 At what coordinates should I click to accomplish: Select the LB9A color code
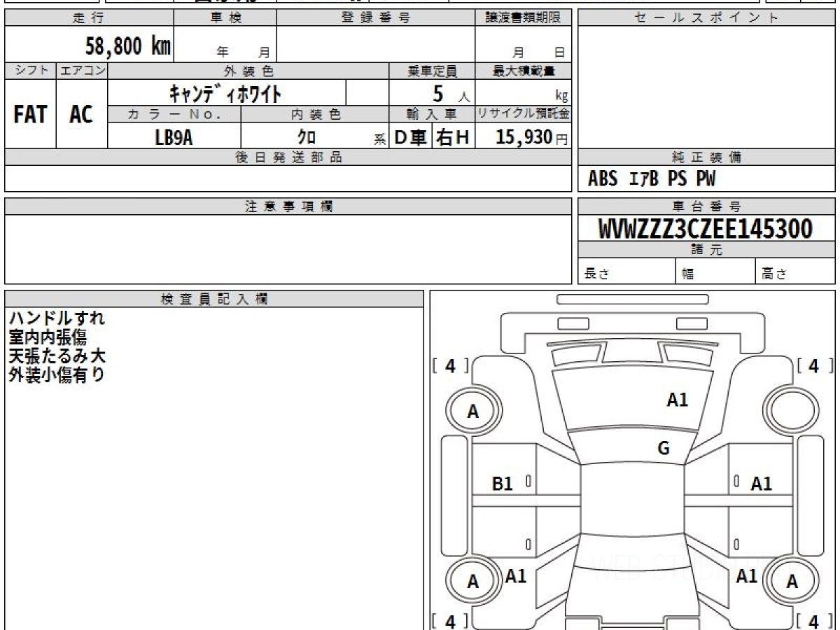pos(174,137)
